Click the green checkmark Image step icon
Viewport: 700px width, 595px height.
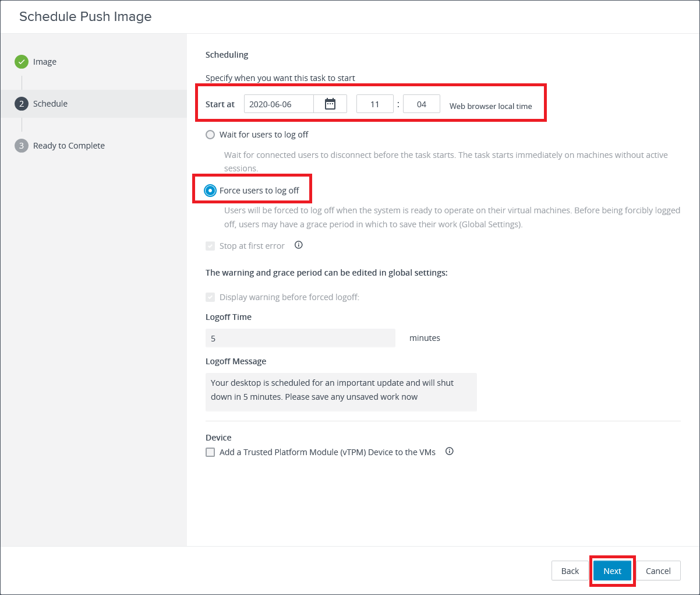22,62
